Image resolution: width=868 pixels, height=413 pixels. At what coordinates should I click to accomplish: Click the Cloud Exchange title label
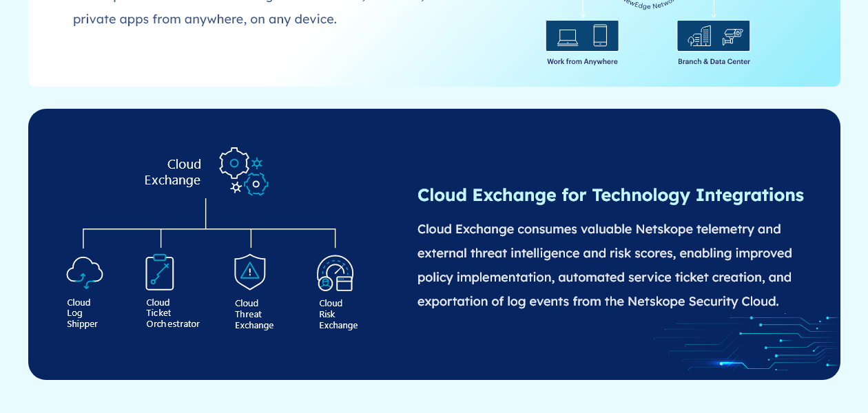coord(172,172)
